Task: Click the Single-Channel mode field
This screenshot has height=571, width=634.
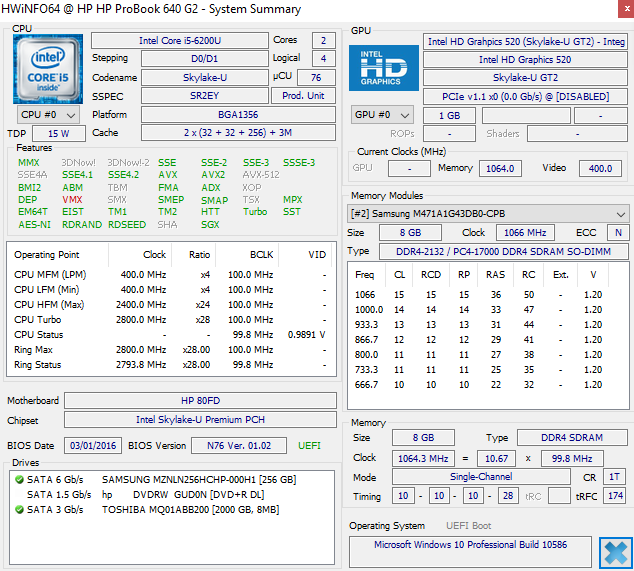Action: pyautogui.click(x=481, y=477)
